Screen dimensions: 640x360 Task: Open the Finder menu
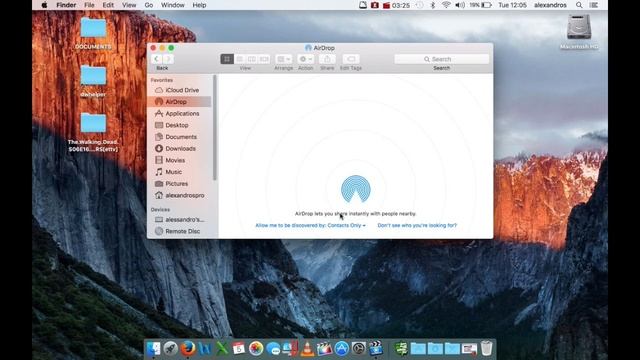[x=66, y=5]
